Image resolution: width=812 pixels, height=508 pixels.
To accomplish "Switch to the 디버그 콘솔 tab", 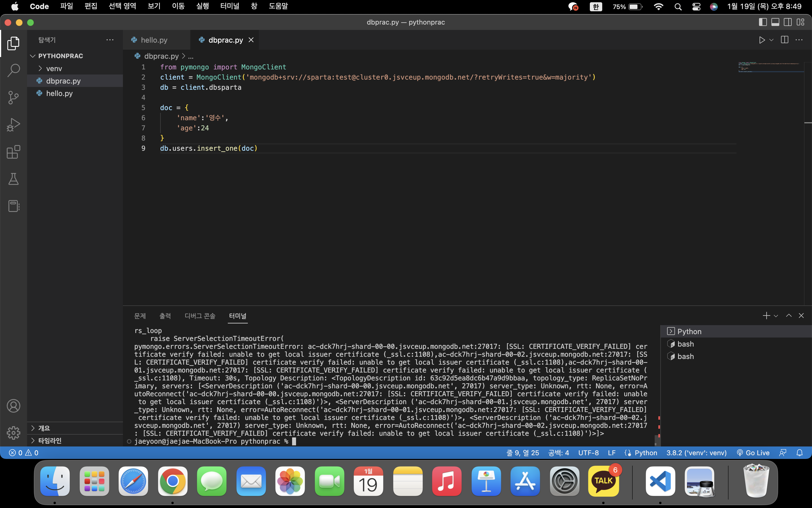I will tap(200, 316).
